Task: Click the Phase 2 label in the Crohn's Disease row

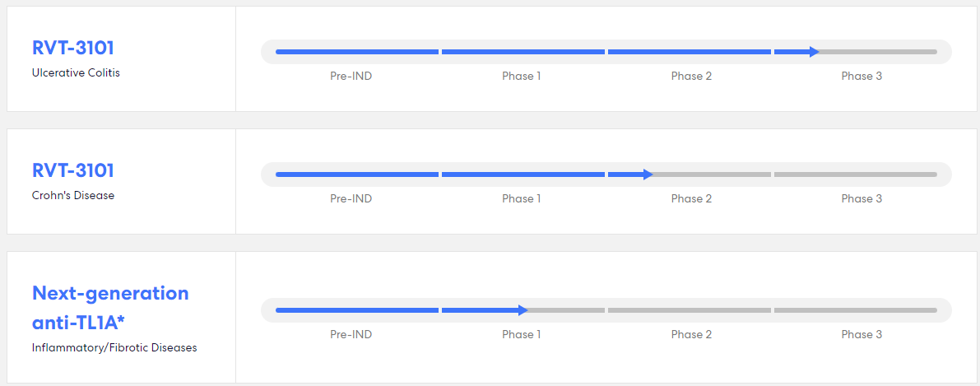Action: pos(691,199)
